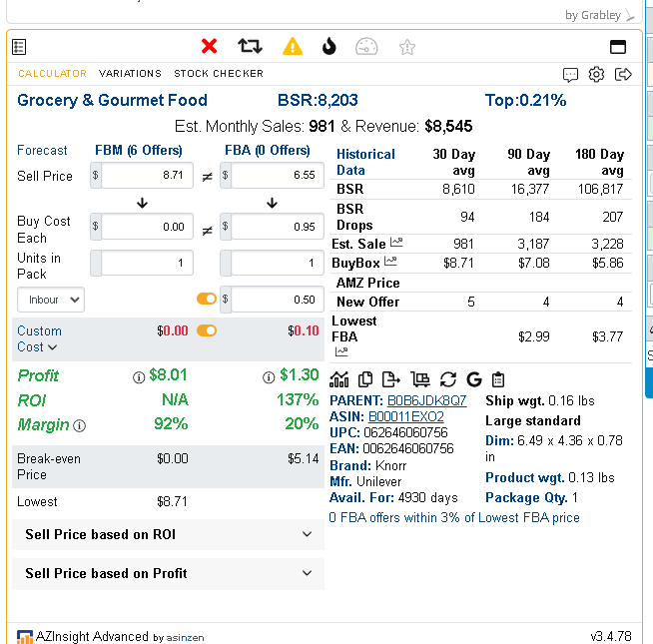
Task: Click the FBA Buy Cost field 0.95
Action: (x=278, y=227)
